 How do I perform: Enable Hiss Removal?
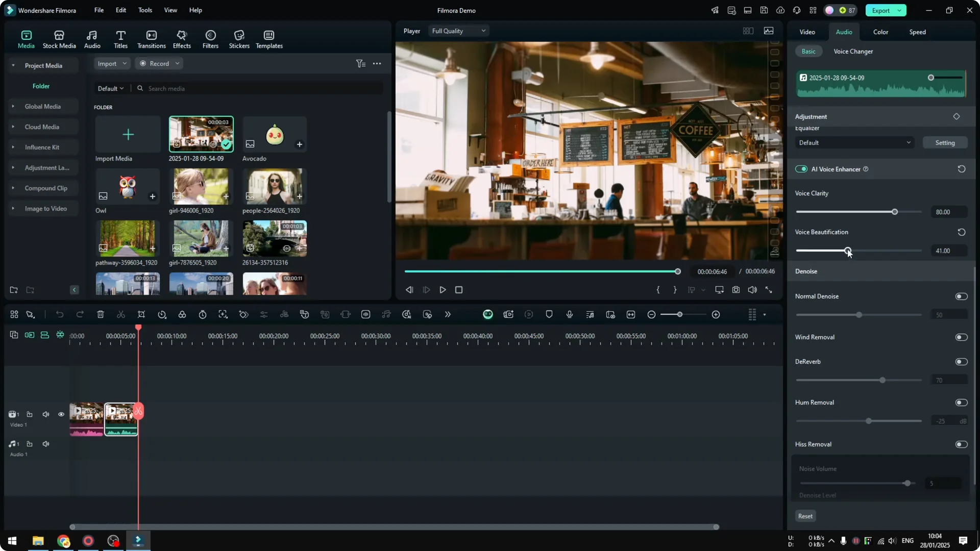click(961, 444)
